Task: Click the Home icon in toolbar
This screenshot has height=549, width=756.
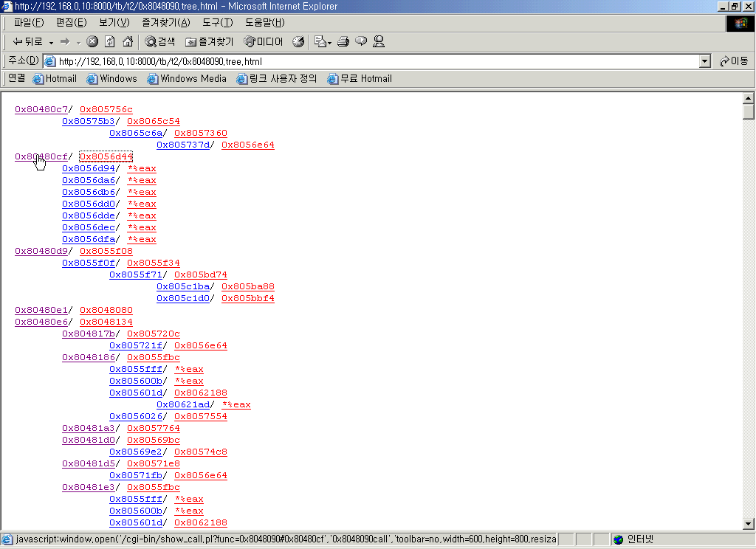Action: click(x=128, y=42)
